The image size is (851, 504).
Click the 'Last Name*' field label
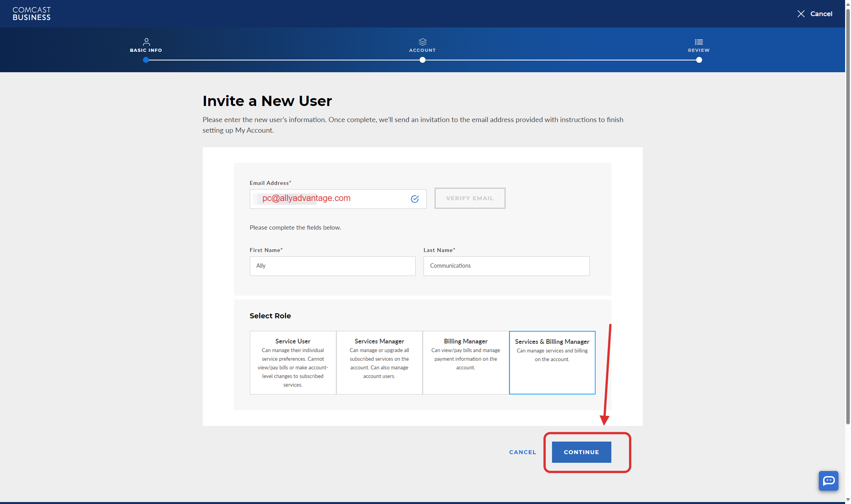pyautogui.click(x=439, y=250)
